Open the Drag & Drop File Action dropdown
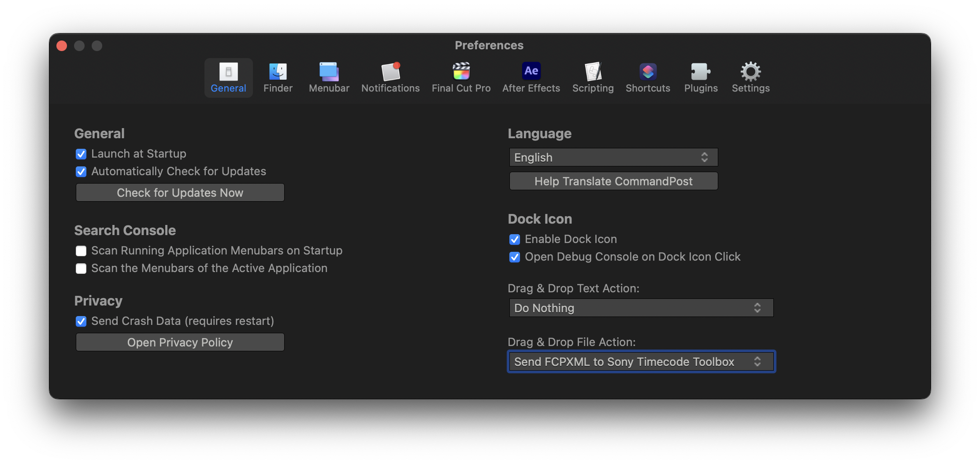The height and width of the screenshot is (464, 980). pyautogui.click(x=641, y=362)
